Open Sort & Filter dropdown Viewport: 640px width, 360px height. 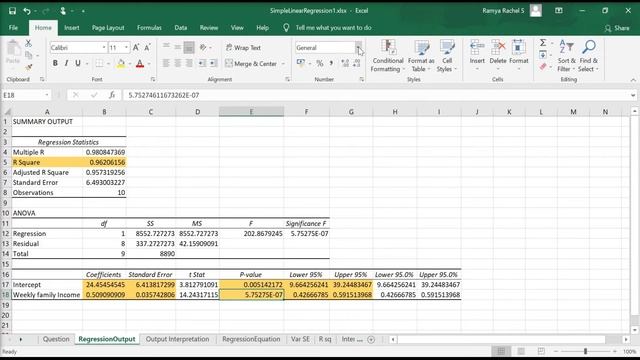(566, 56)
